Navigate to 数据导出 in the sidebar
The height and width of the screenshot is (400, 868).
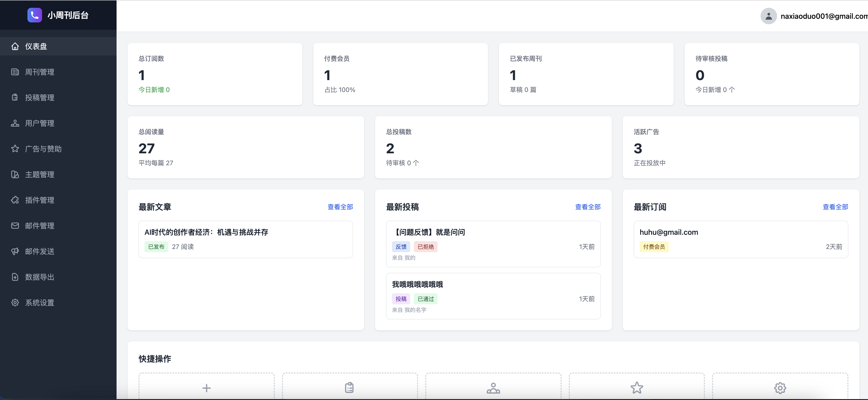pos(40,277)
